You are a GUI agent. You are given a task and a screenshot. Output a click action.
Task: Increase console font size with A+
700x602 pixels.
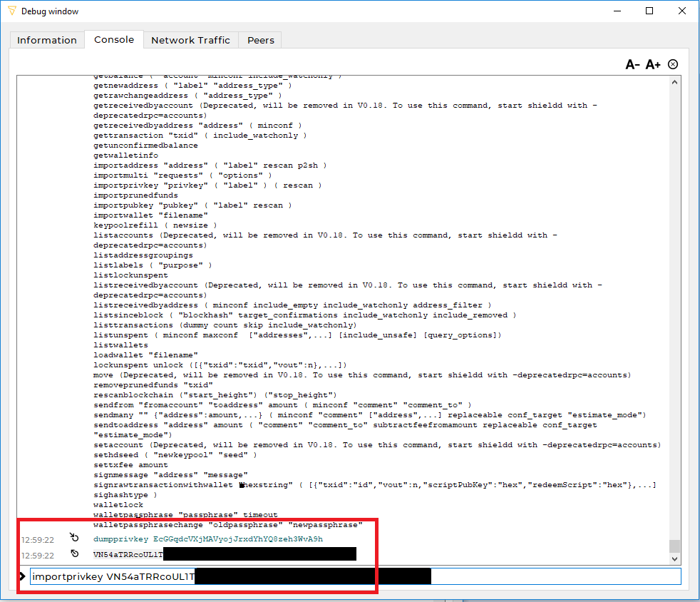[653, 65]
